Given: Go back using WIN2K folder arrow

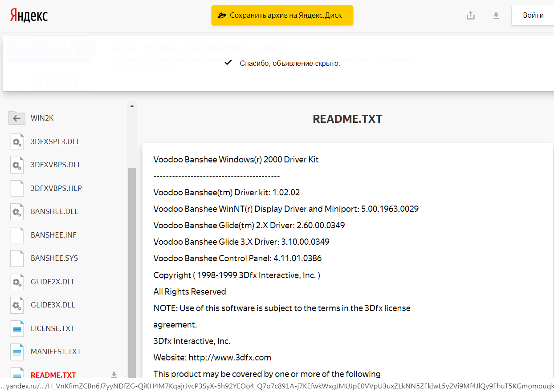Looking at the screenshot, I should pyautogui.click(x=17, y=118).
